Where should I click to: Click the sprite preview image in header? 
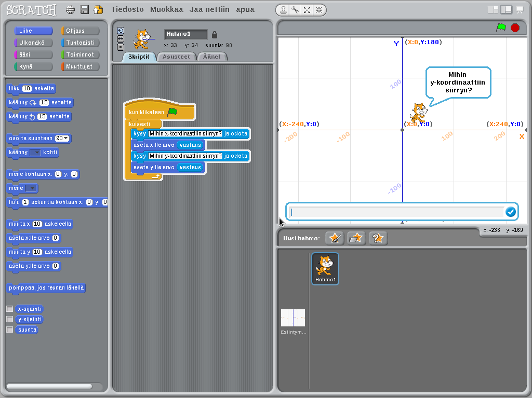[x=143, y=39]
